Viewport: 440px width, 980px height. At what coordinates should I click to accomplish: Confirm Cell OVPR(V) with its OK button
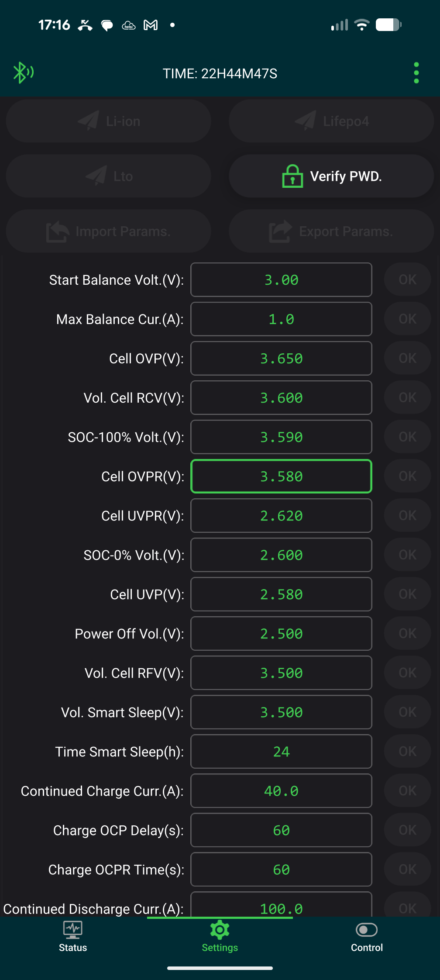coord(407,476)
